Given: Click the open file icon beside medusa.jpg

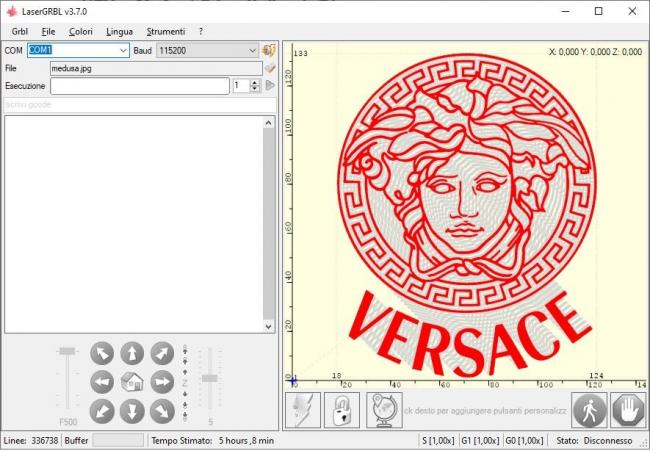Looking at the screenshot, I should [x=269, y=68].
